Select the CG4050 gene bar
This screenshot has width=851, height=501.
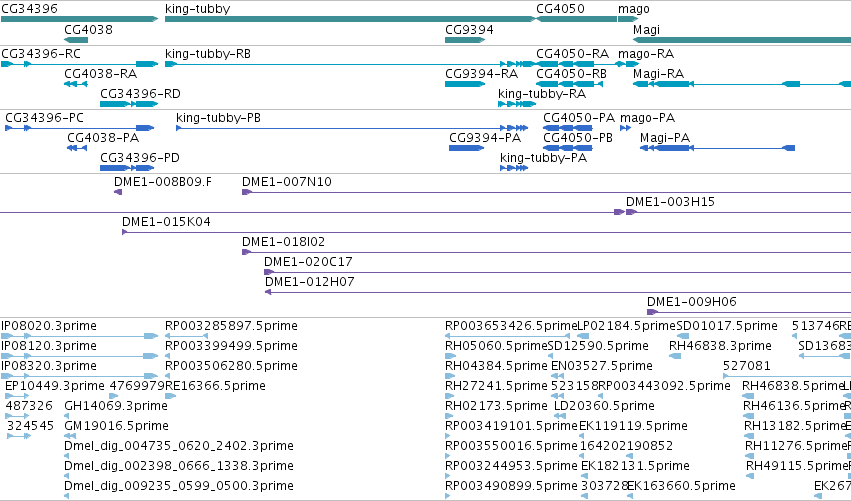coord(576,19)
